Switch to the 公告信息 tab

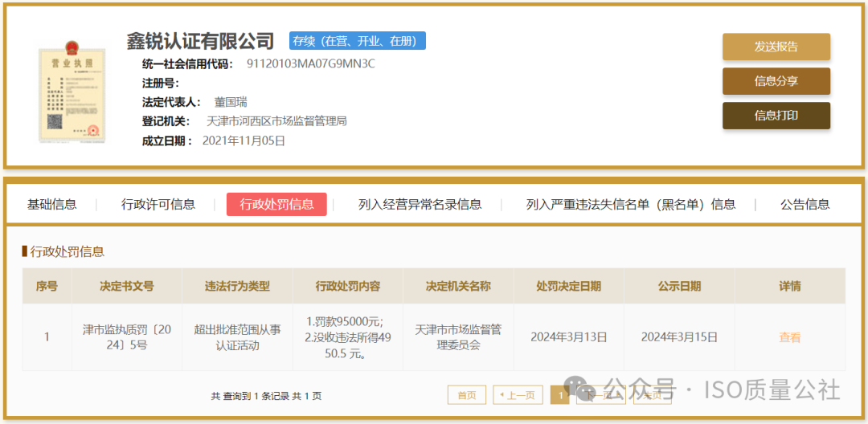coord(805,205)
